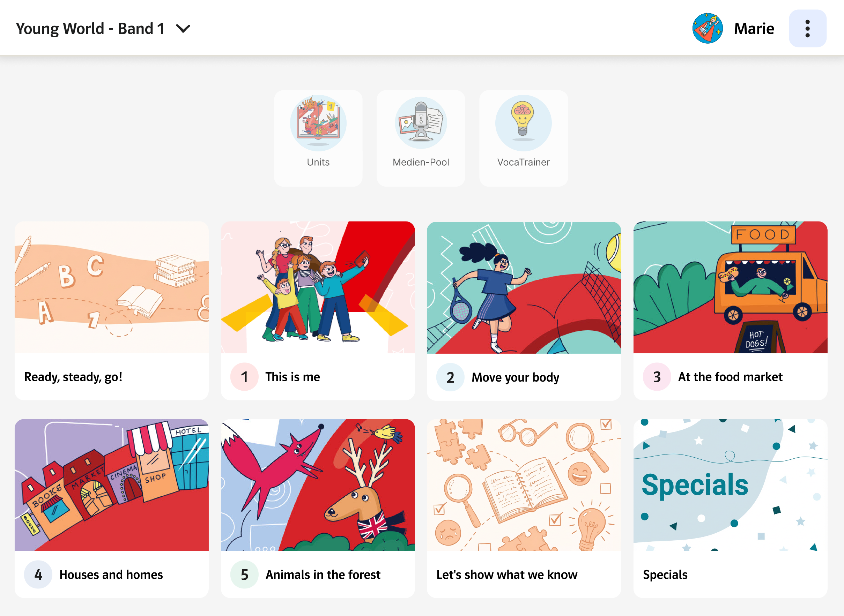Select unit number 4 badge

pyautogui.click(x=38, y=574)
